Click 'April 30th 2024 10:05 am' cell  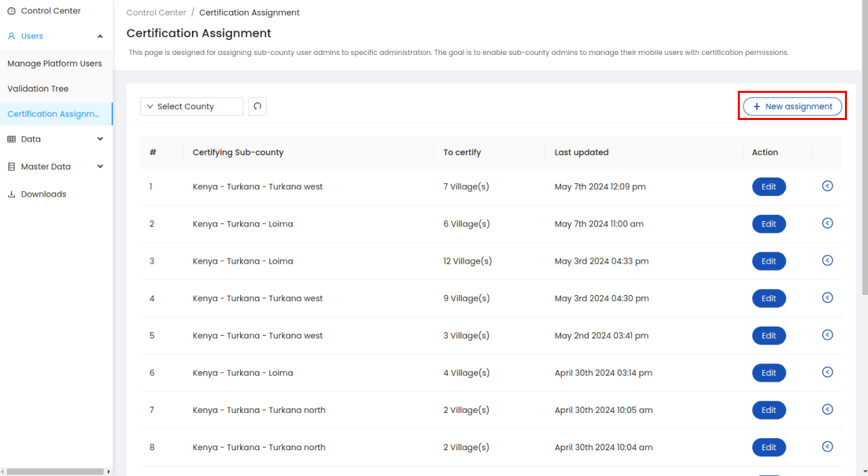coord(604,410)
